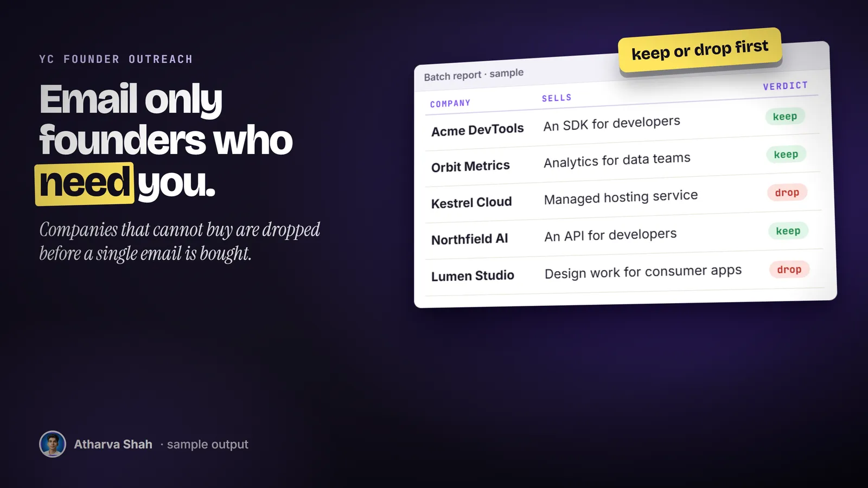
Task: Click the Atharva Shah name label
Action: pos(113,444)
